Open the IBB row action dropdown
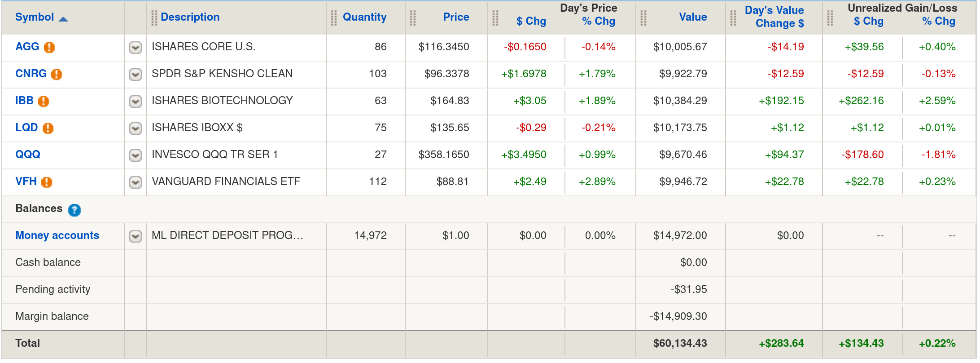Screen dimensions: 980x363 coord(136,101)
